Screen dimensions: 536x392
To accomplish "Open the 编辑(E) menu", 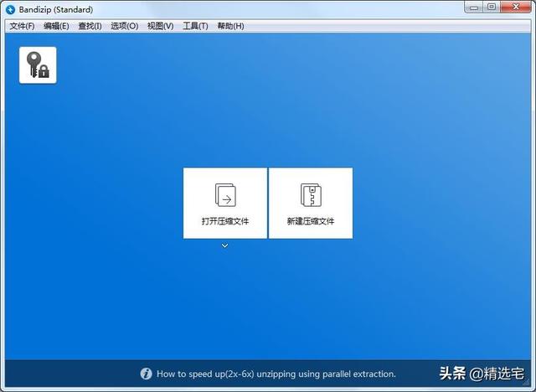I will (x=56, y=26).
